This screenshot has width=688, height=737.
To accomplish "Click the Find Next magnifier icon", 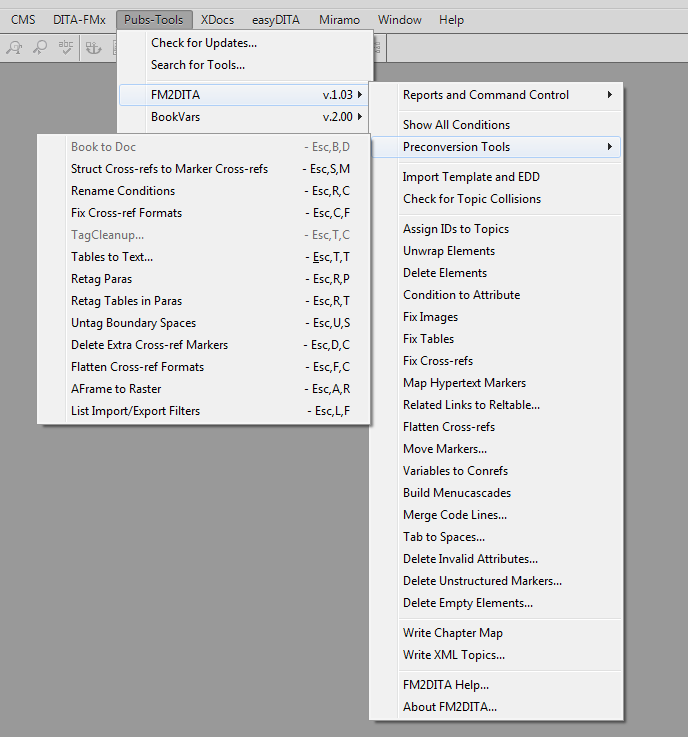I will (40, 47).
